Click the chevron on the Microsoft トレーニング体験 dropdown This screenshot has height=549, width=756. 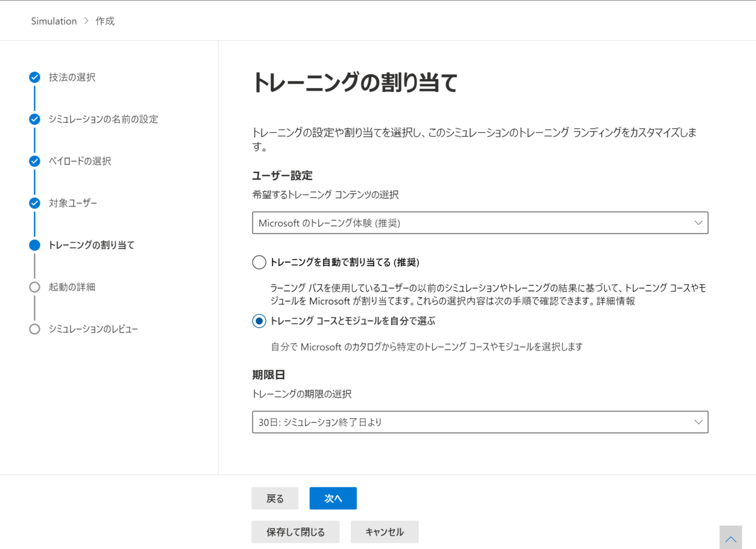pos(698,222)
